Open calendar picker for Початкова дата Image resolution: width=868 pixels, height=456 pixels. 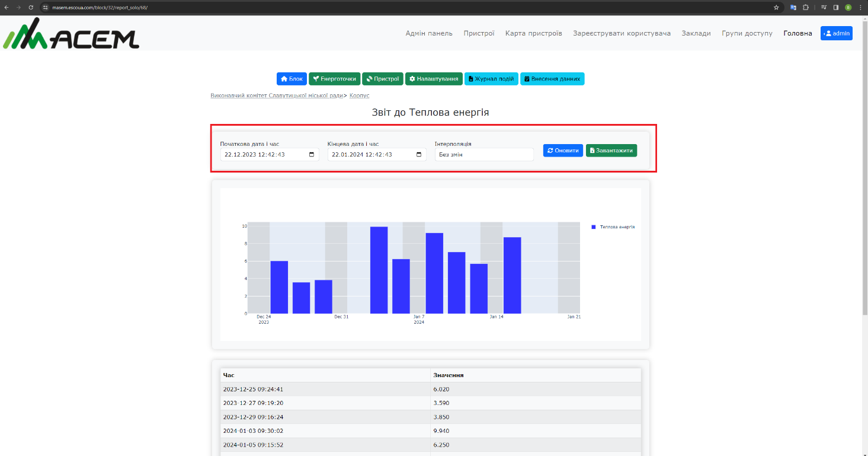coord(312,155)
